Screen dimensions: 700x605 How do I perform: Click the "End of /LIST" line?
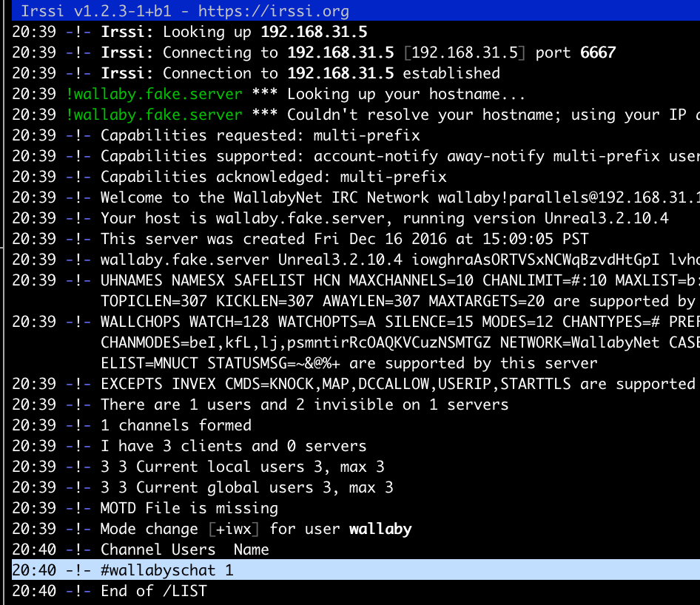click(153, 591)
